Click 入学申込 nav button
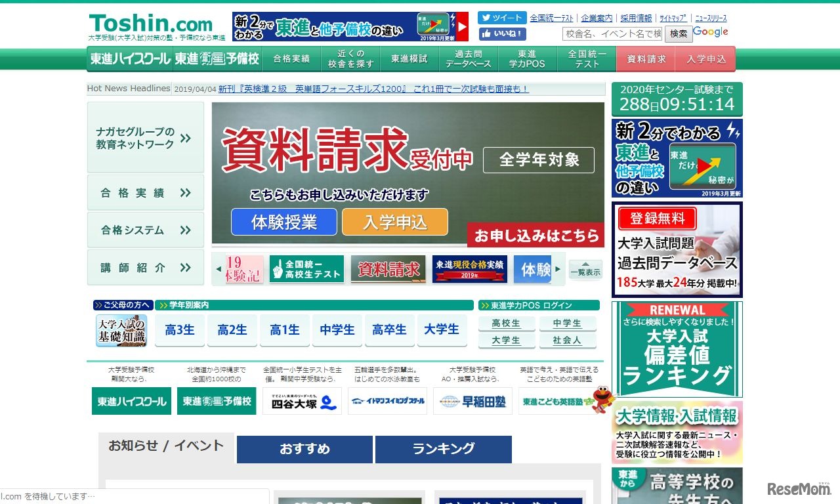 tap(705, 58)
